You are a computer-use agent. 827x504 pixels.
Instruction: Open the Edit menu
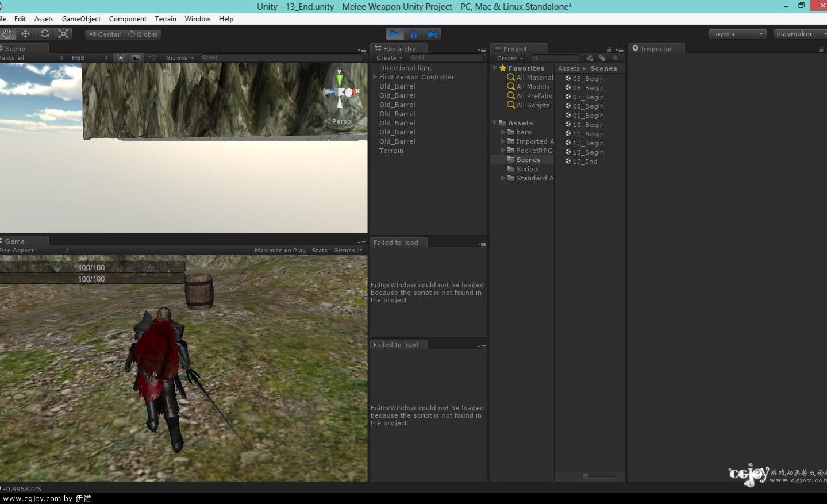[20, 19]
